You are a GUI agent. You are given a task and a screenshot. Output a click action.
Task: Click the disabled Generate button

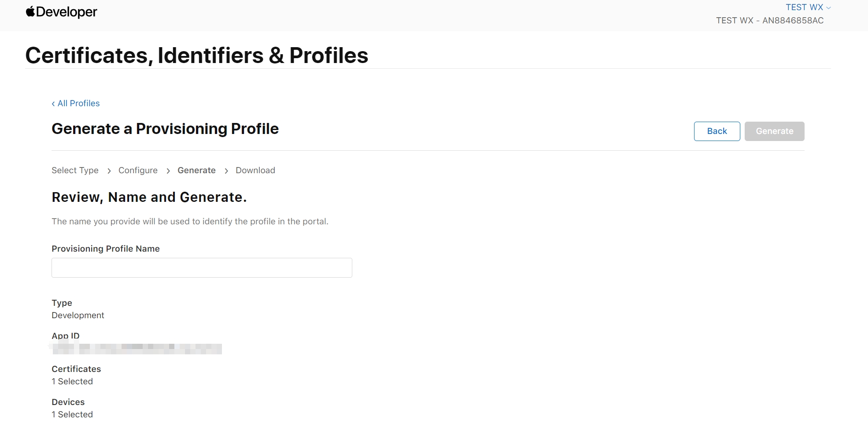[775, 131]
